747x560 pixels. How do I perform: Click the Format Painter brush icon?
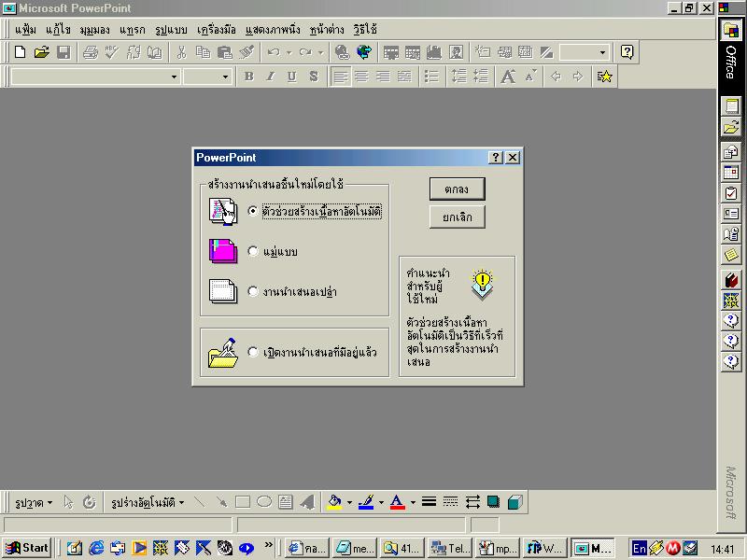tap(247, 52)
